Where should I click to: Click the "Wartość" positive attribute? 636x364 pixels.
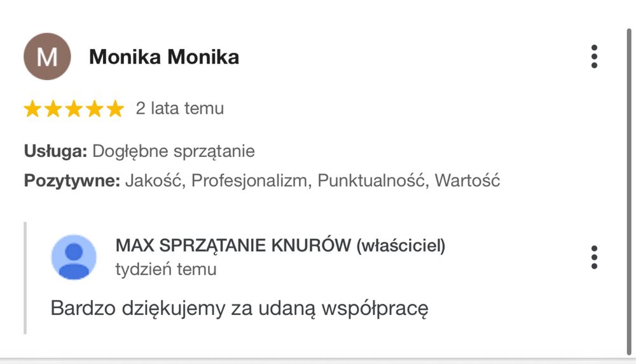coord(467,181)
